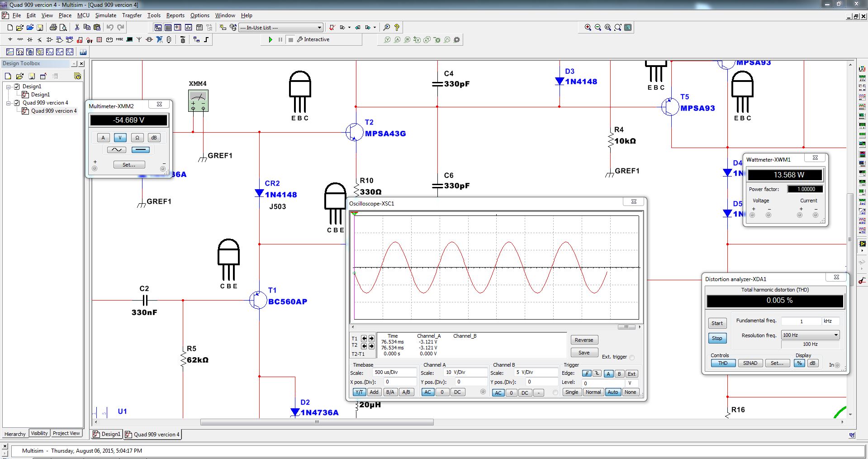The width and height of the screenshot is (868, 459).
Task: Toggle the Design1 checkbox in Design Toolbox
Action: pyautogui.click(x=17, y=86)
